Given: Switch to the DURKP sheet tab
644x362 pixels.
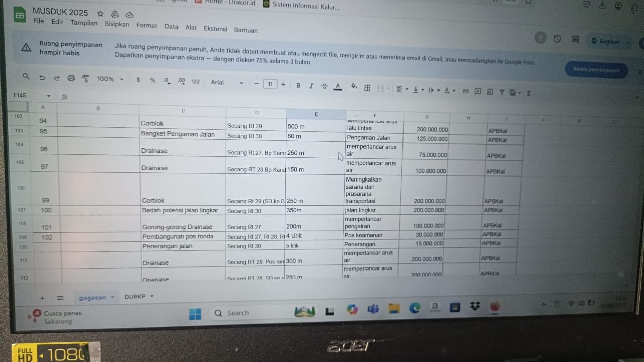Looking at the screenshot, I should tap(135, 297).
